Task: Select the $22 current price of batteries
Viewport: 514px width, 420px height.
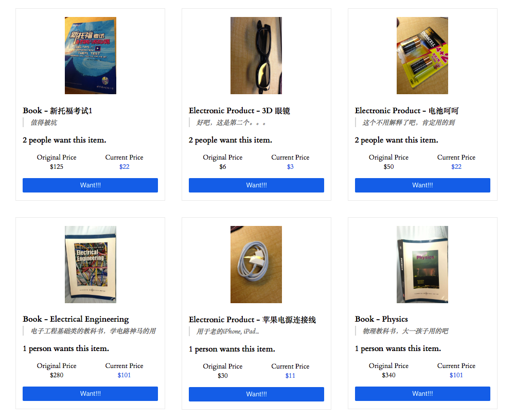Action: point(456,167)
